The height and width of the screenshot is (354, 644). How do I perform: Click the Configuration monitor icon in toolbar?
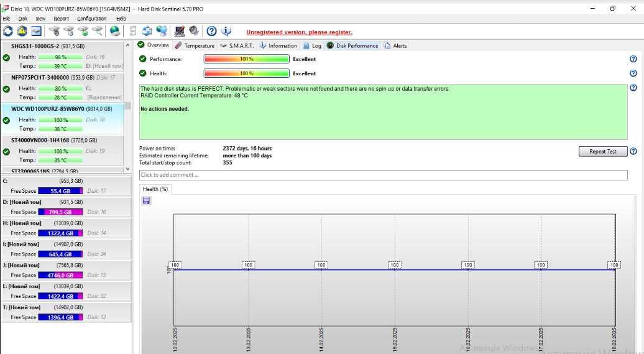coord(180,31)
